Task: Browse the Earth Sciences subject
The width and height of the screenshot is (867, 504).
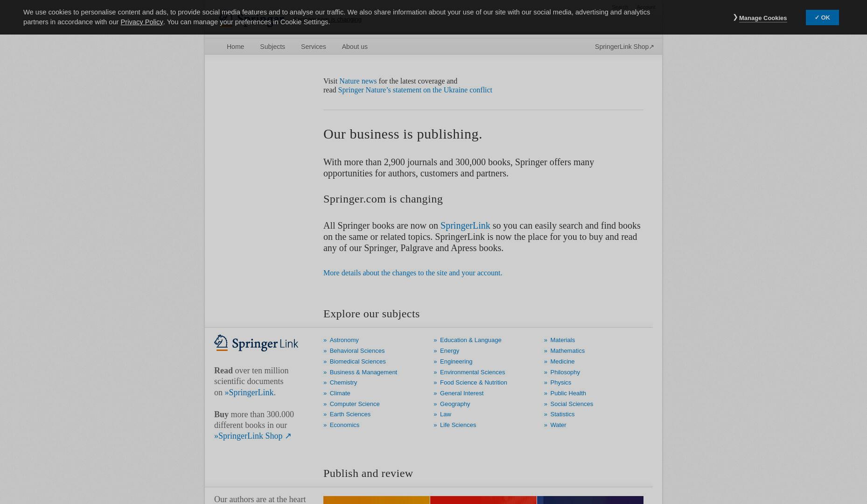Action: tap(350, 414)
